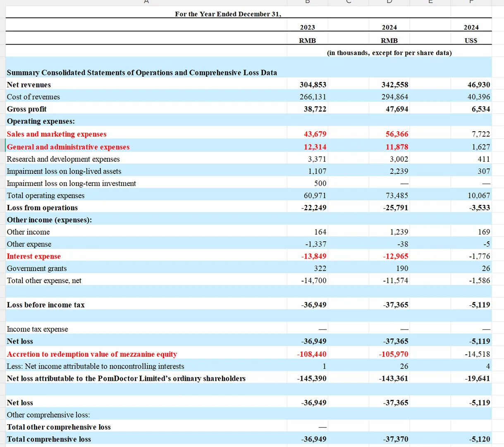Screen dimensions: 504x447
Task: Click the red value 43,679
Action: pyautogui.click(x=315, y=134)
